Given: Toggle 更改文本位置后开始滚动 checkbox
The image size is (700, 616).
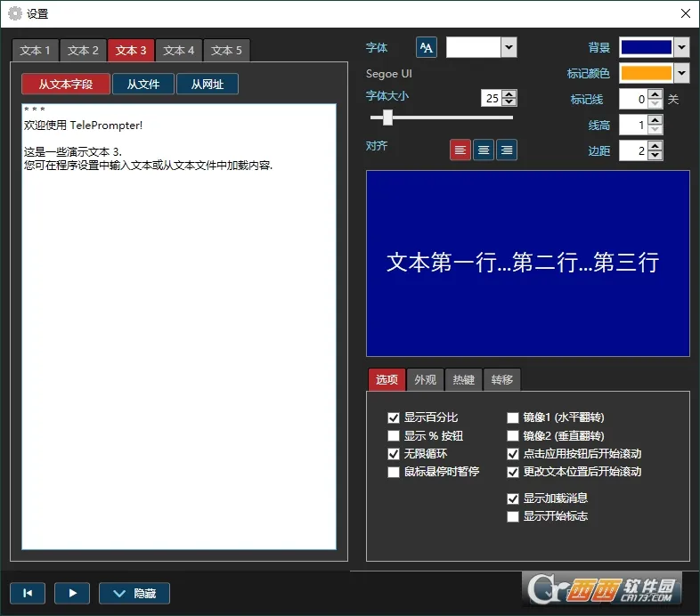Looking at the screenshot, I should [x=513, y=472].
